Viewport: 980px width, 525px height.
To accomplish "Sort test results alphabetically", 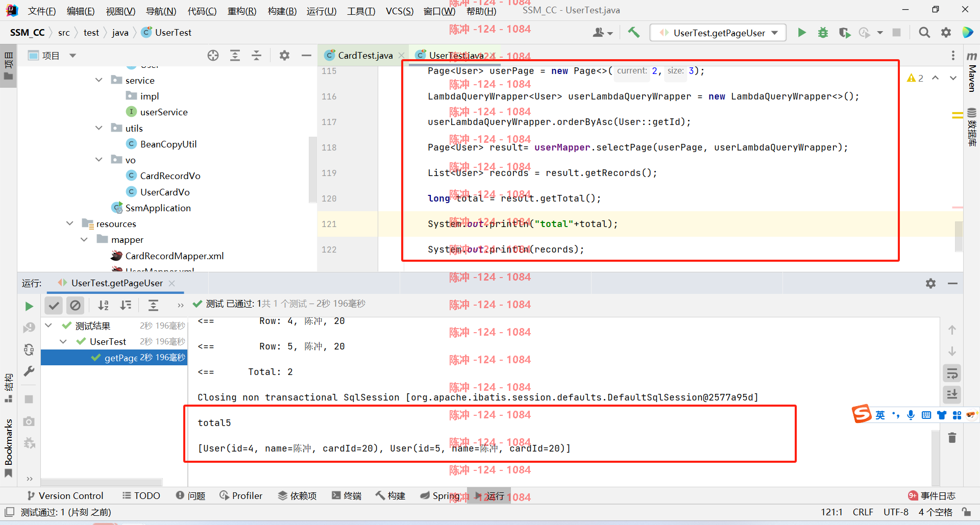I will (x=104, y=305).
